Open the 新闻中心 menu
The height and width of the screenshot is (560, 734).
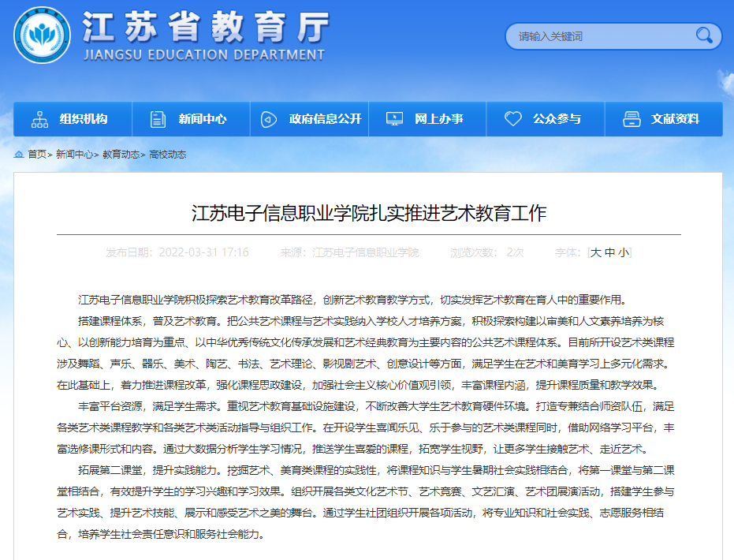click(x=191, y=119)
